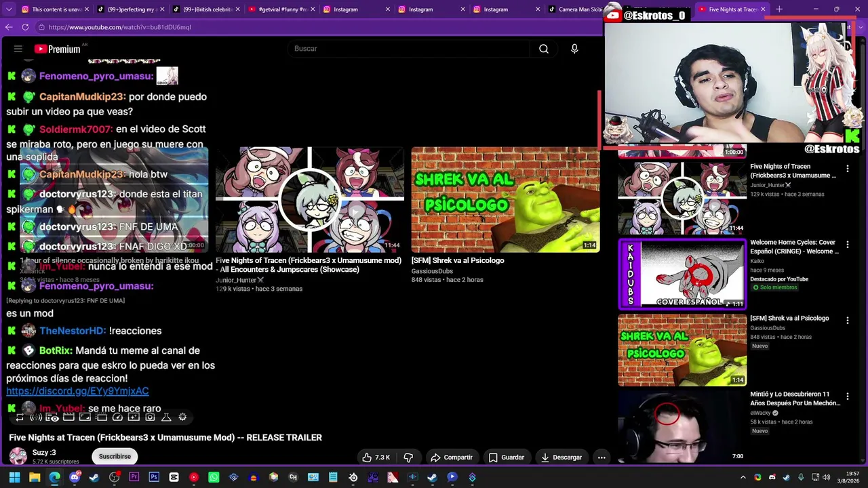Toggle the theater-mode rectangle icon in player toolbar
The height and width of the screenshot is (488, 868).
(85, 418)
